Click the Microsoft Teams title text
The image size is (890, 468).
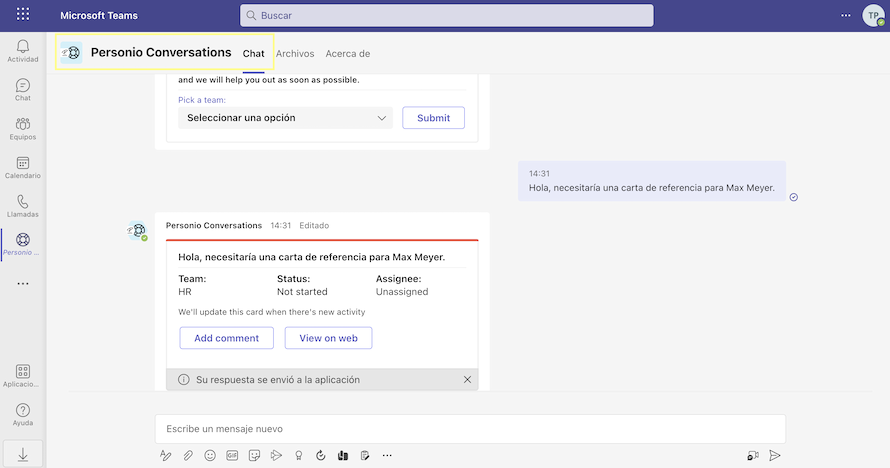pos(99,15)
